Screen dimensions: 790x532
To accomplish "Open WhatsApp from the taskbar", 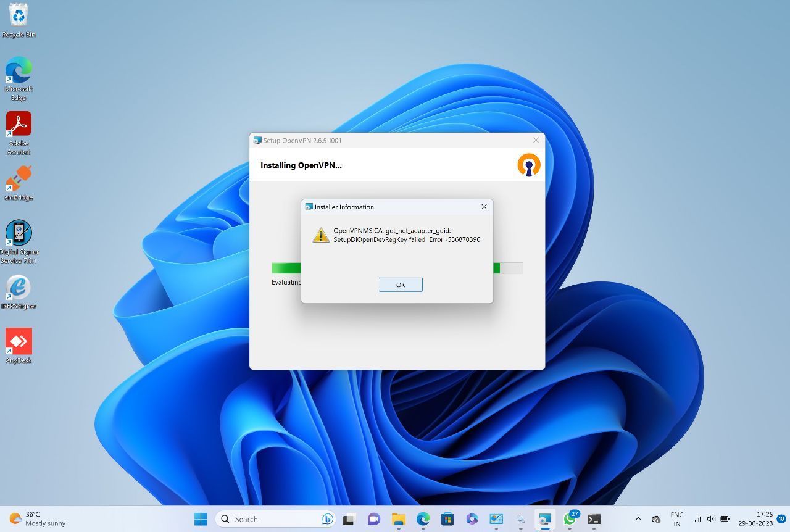I will pyautogui.click(x=569, y=519).
